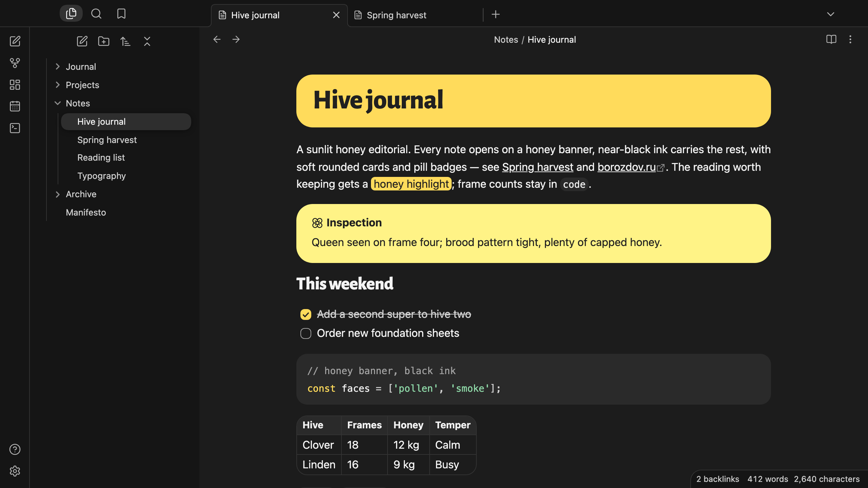The height and width of the screenshot is (488, 868).
Task: Select Spring harvest in the sidebar
Action: pos(126,140)
